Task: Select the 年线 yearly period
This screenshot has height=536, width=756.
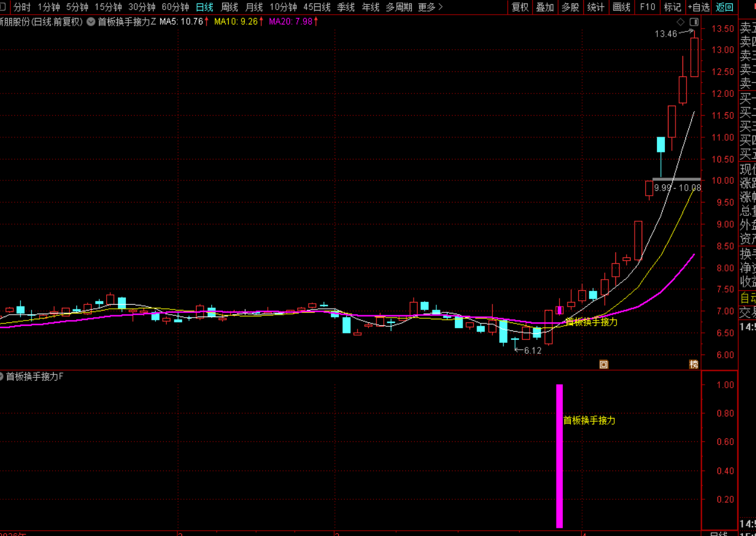Action: click(x=370, y=7)
